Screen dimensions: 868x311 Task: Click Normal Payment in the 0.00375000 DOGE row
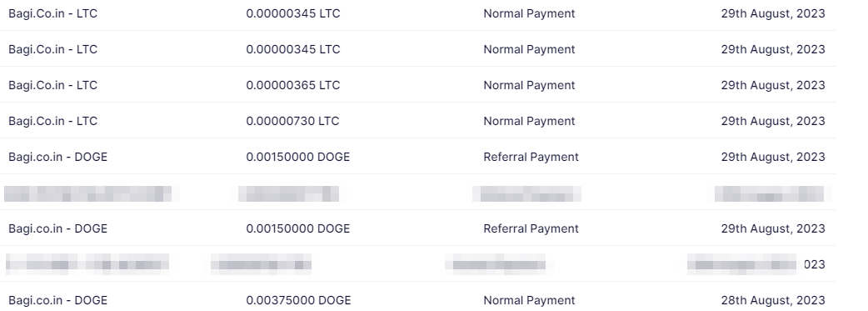coord(529,300)
